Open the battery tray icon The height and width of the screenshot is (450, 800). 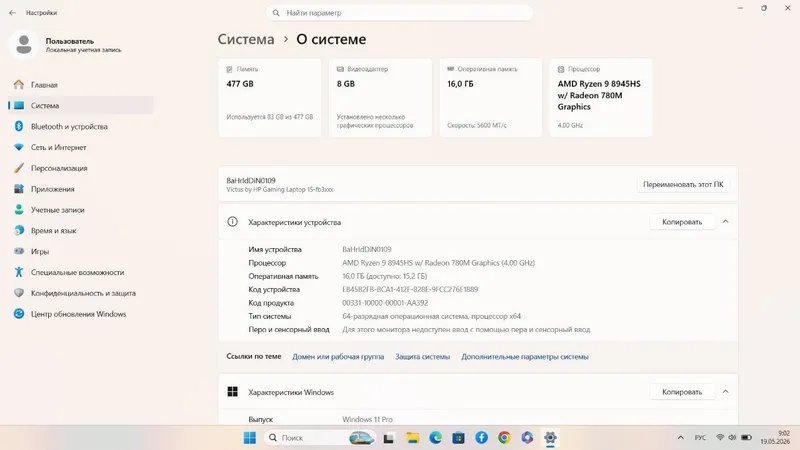click(x=746, y=438)
